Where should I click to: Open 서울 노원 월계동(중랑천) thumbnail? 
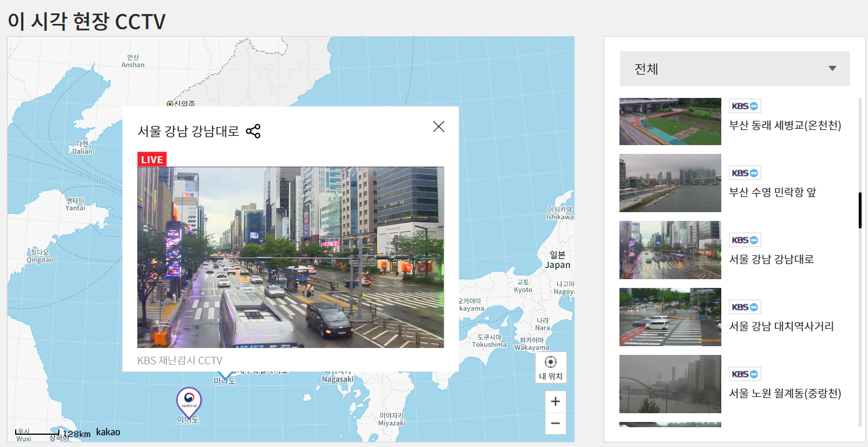coord(670,384)
